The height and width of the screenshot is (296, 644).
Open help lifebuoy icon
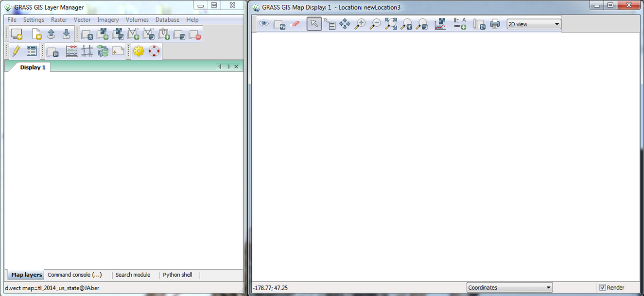click(x=154, y=51)
